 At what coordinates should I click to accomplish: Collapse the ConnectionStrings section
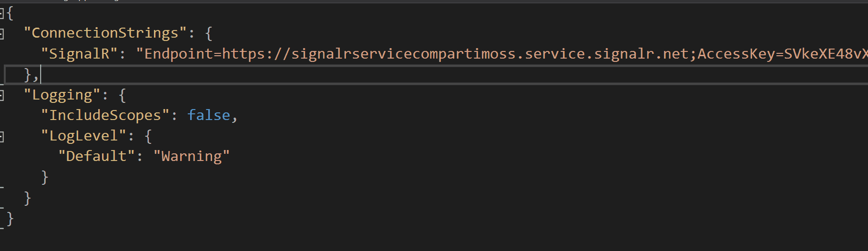[2, 34]
